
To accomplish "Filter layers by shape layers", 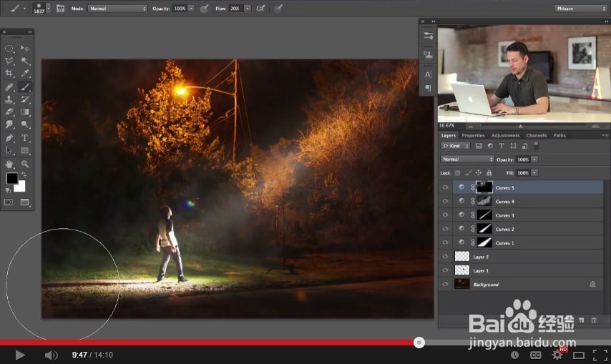I will click(x=513, y=146).
